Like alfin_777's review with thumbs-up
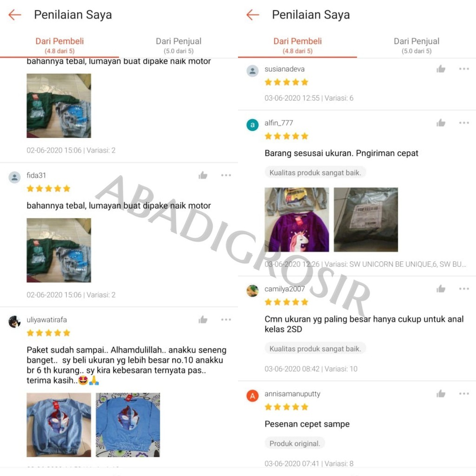476x476 pixels. 441,123
